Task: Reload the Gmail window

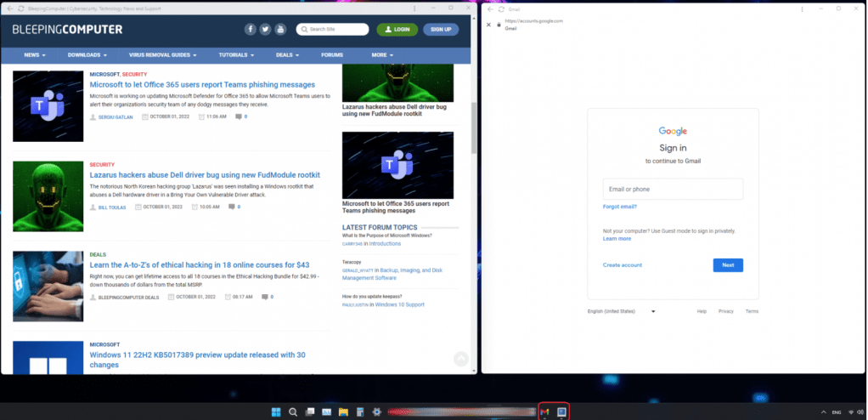Action: [502, 9]
